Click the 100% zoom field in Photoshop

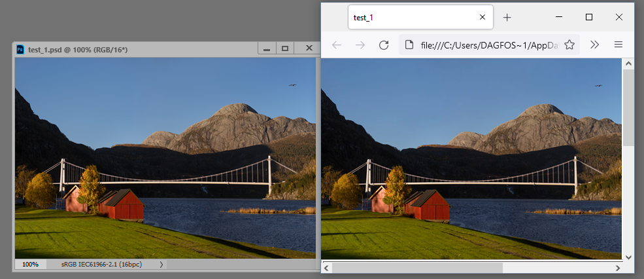click(x=30, y=264)
